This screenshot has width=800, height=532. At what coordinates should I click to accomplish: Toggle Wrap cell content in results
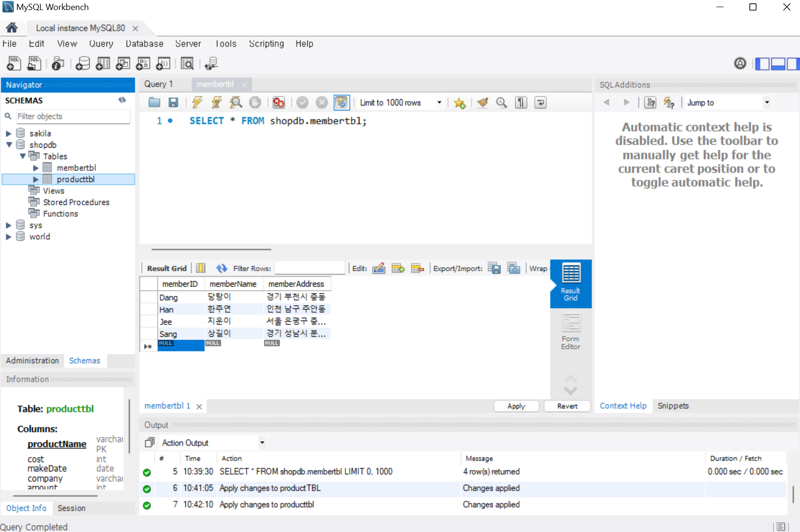538,268
